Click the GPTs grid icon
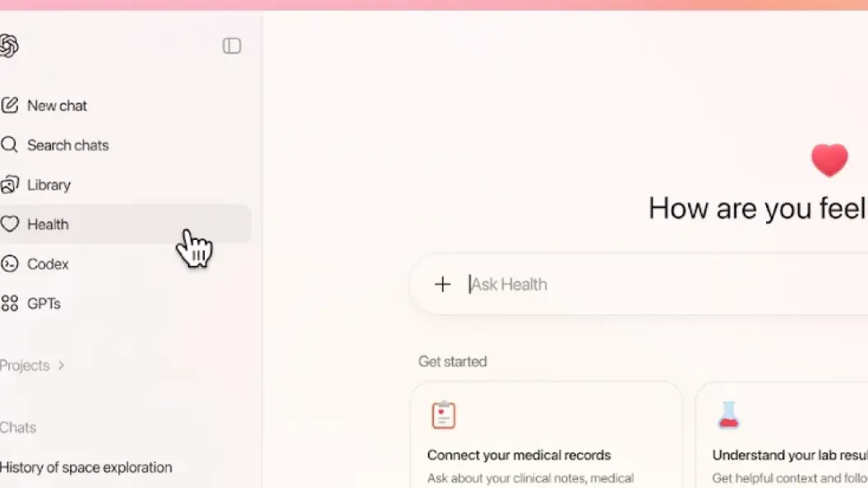Viewport: 868px width, 488px height. (x=9, y=303)
